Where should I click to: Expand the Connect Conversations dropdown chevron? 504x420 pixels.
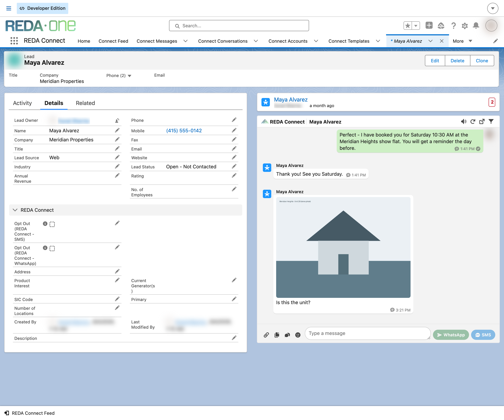(x=256, y=41)
